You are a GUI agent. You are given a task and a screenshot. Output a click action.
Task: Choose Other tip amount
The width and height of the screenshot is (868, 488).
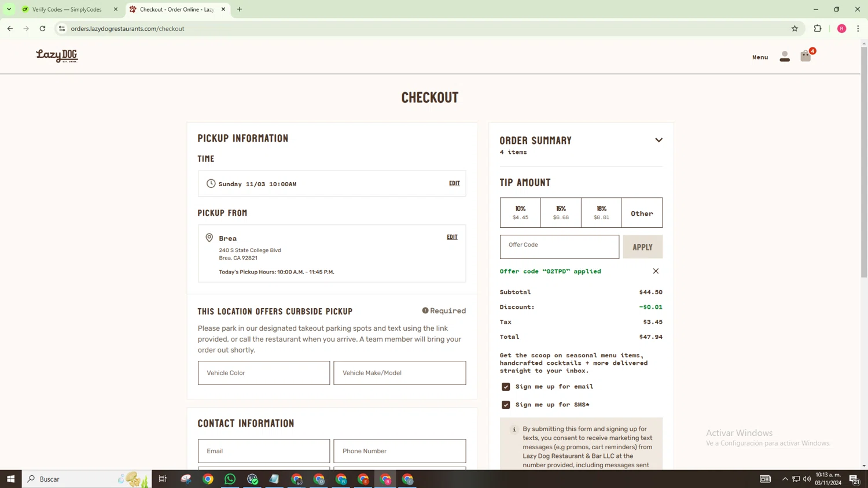coord(642,213)
